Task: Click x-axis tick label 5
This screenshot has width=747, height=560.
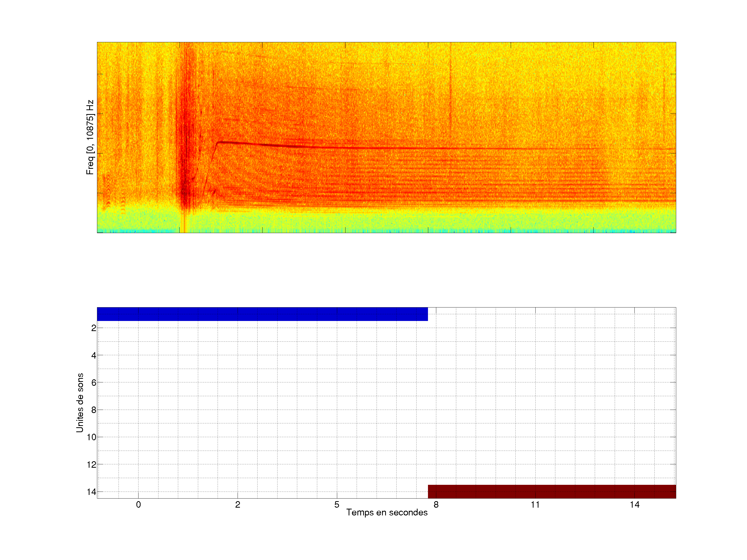Action: (x=337, y=505)
